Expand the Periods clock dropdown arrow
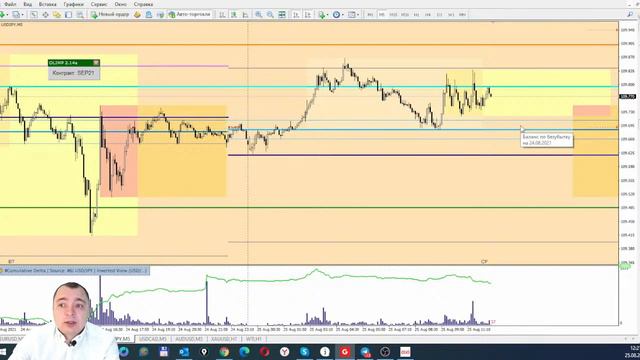This screenshot has height=360, width=640. pyautogui.click(x=343, y=15)
